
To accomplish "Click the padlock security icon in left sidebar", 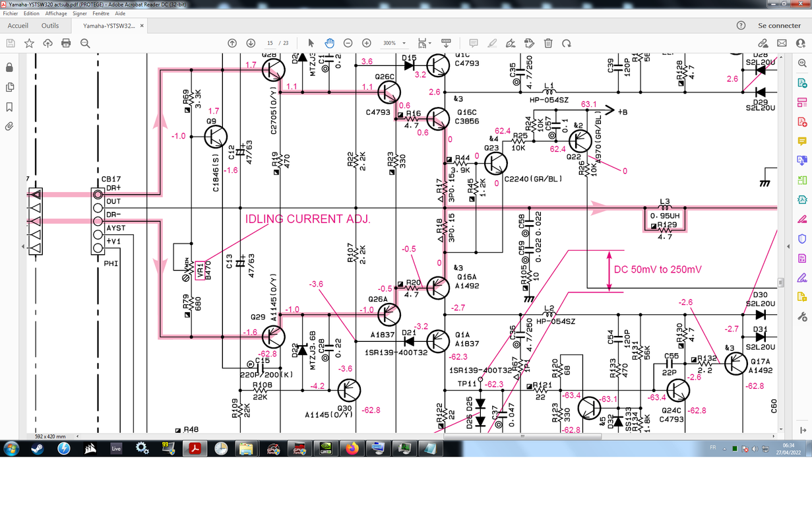I will pos(9,67).
